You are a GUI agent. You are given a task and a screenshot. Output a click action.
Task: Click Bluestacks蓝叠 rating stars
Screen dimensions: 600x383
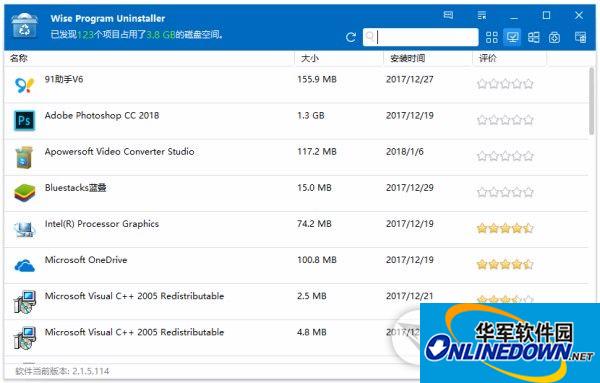tap(505, 192)
